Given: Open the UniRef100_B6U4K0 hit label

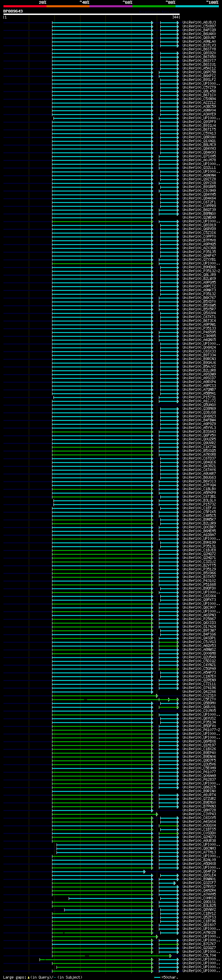Looking at the screenshot, I should [x=199, y=34].
